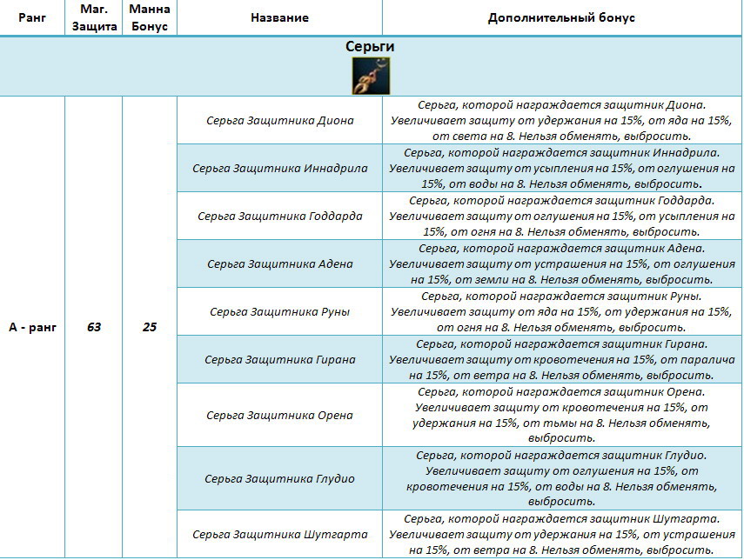Image resolution: width=744 pixels, height=560 pixels.
Task: Select Серьга Защитника Иннадрила name cell
Action: pos(279,169)
